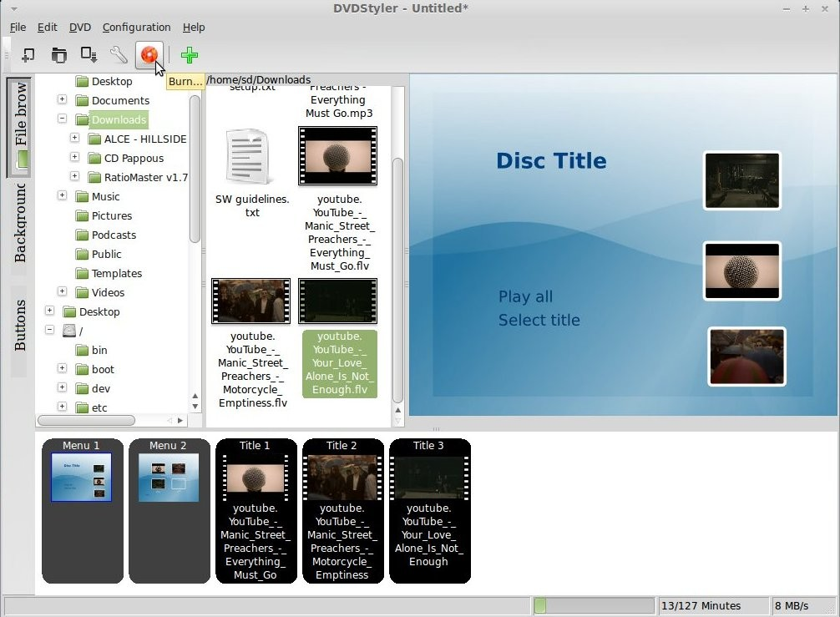Click the file list scroll up arrow

tap(397, 410)
